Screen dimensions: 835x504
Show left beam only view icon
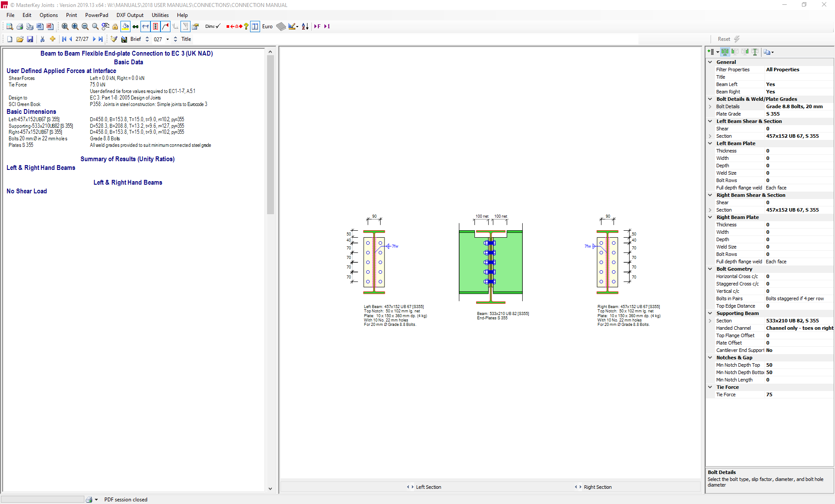point(735,52)
